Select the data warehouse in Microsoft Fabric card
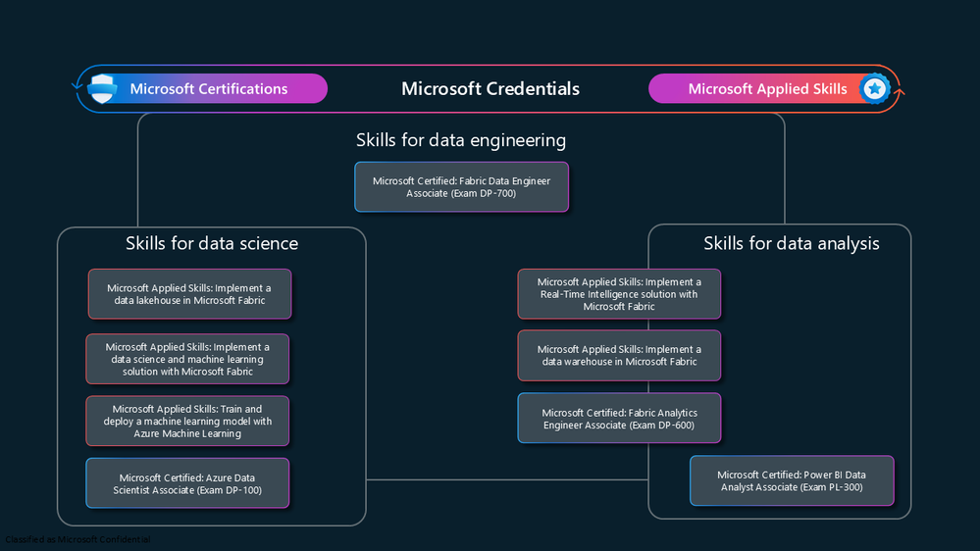980x551 pixels. coord(619,356)
